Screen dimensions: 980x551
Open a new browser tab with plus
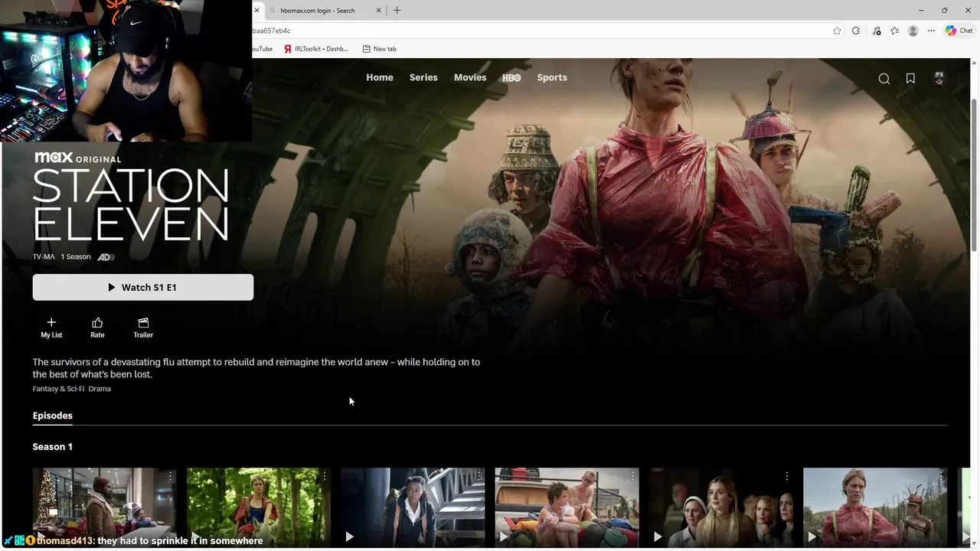pos(397,10)
